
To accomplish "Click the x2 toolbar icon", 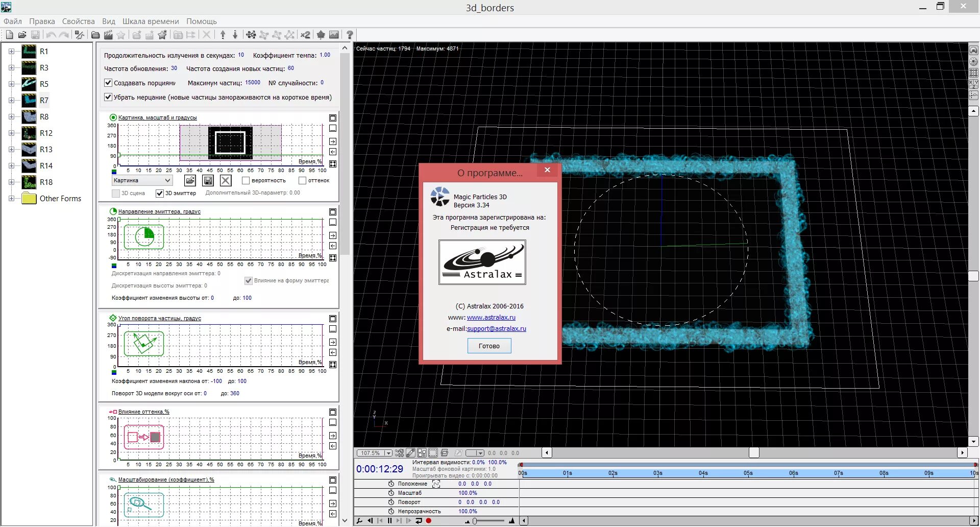I will coord(305,35).
